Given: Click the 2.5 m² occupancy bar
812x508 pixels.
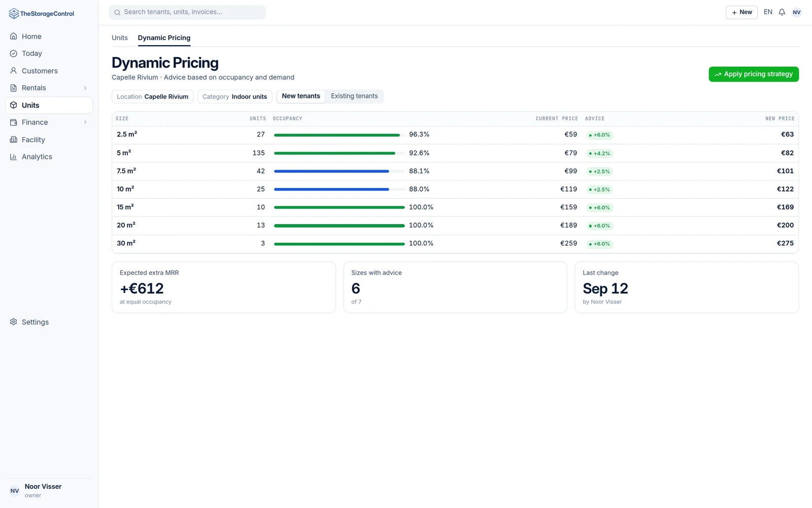Looking at the screenshot, I should tap(339, 135).
